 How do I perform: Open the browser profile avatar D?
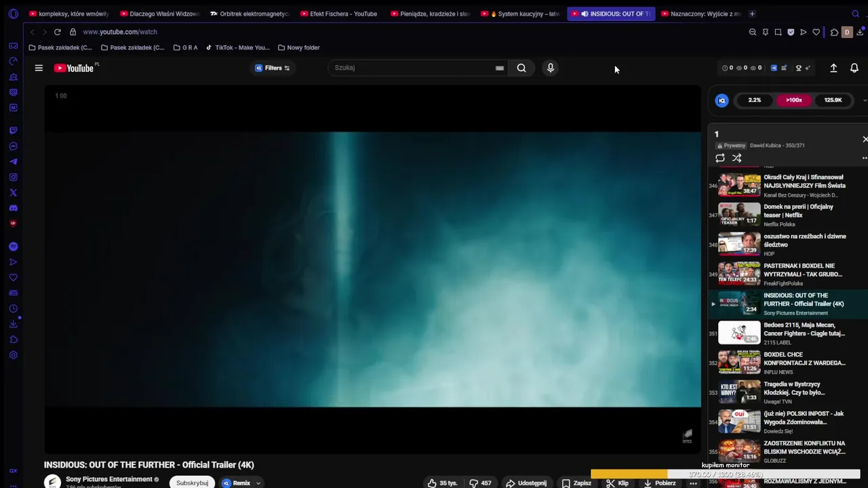(847, 32)
